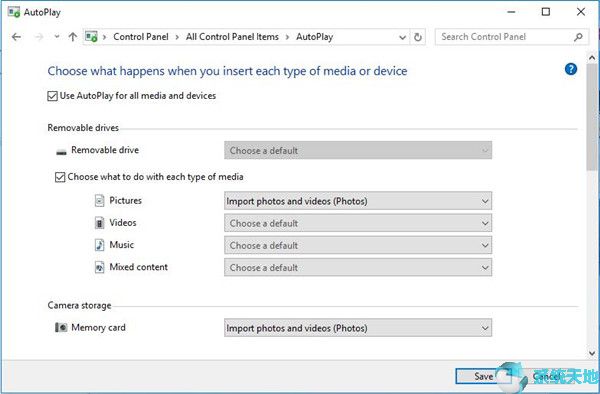Click the Music note icon
600x394 pixels.
pos(99,245)
